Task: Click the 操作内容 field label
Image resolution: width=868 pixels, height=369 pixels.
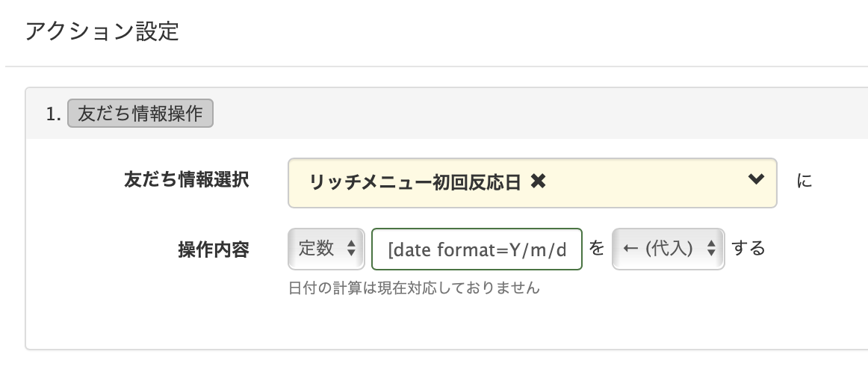Action: click(213, 249)
